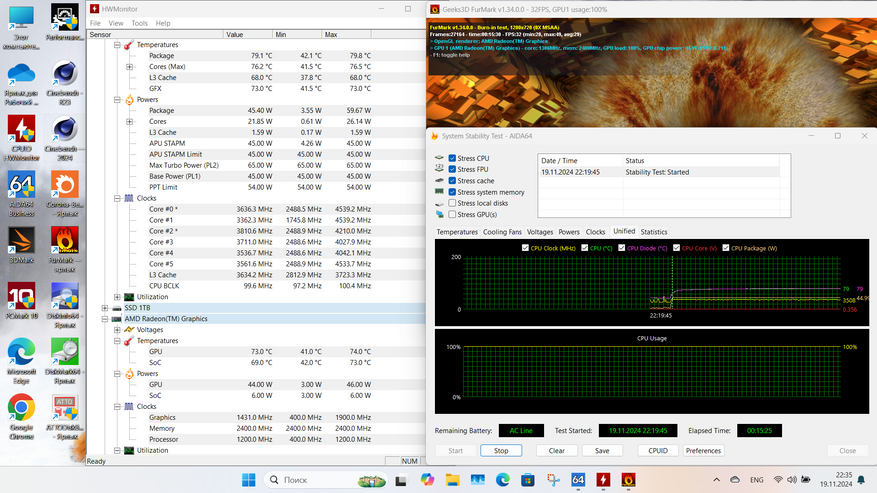Collapse CPU Powers tree node
The image size is (877, 493).
tap(117, 100)
